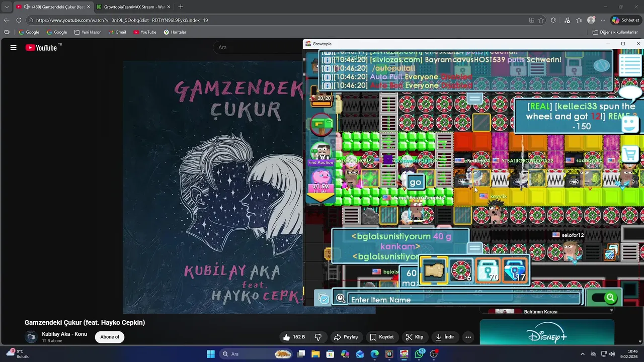Open the Edge extensions puzzle icon
Screen dimensions: 644x362
[x=553, y=20]
